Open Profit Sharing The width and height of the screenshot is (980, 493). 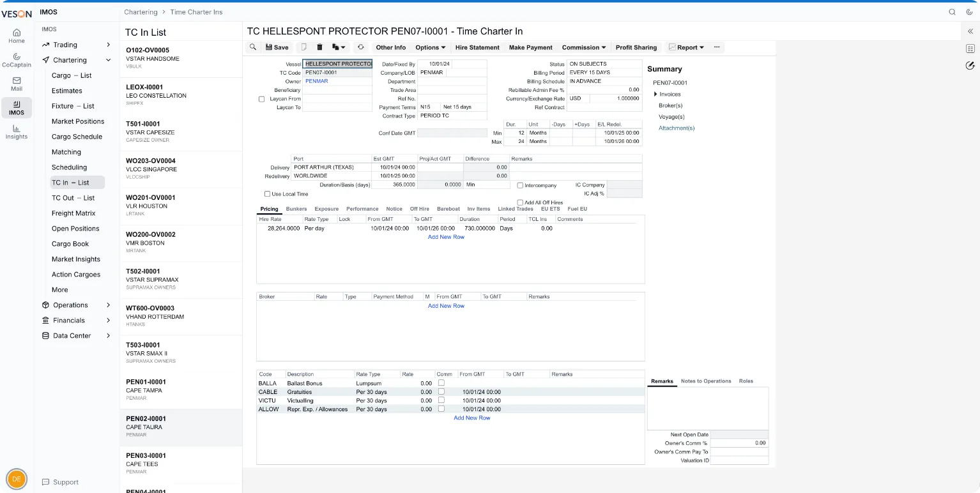[636, 47]
